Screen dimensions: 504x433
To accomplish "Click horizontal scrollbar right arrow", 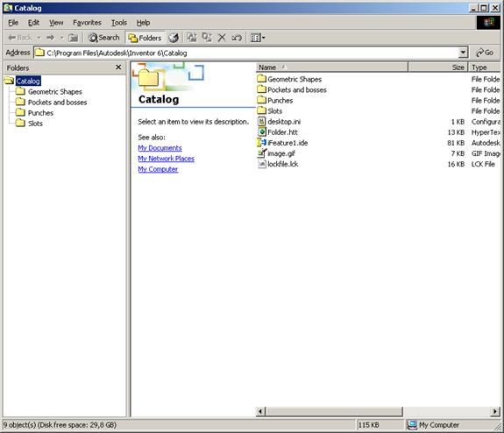I will [495, 411].
